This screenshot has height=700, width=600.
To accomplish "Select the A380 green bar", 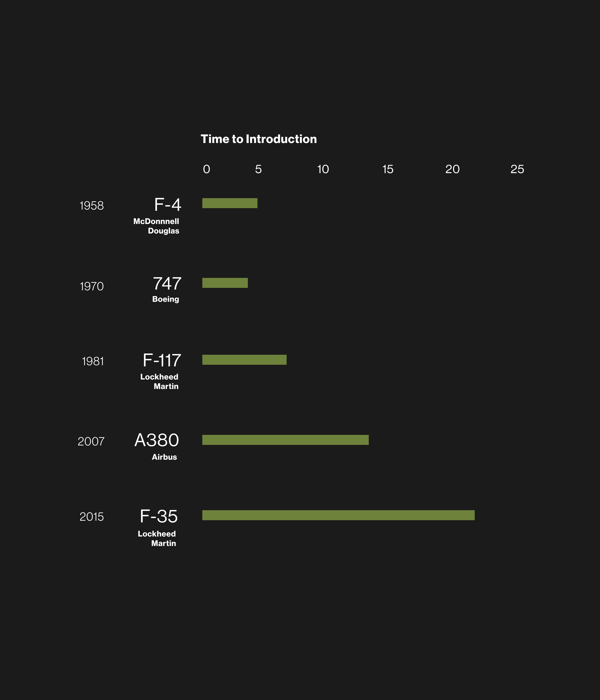I will tap(285, 440).
